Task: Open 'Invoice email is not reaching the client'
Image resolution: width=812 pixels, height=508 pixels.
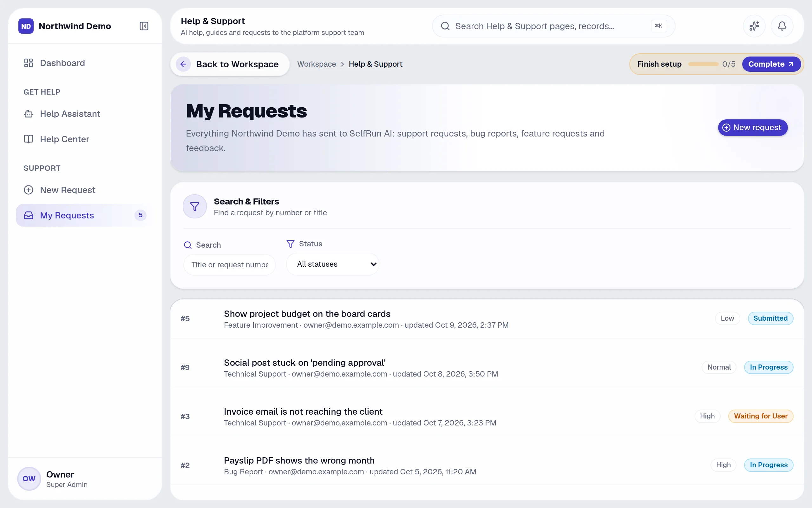Action: (x=487, y=417)
